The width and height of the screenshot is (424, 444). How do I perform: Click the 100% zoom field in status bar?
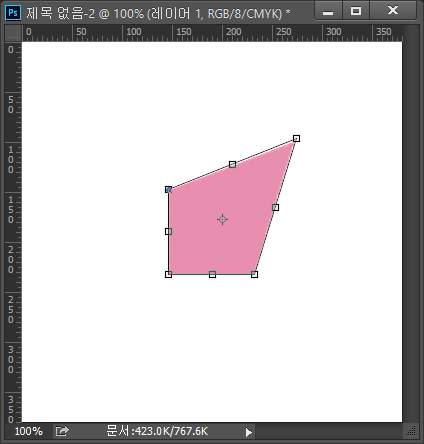click(29, 431)
